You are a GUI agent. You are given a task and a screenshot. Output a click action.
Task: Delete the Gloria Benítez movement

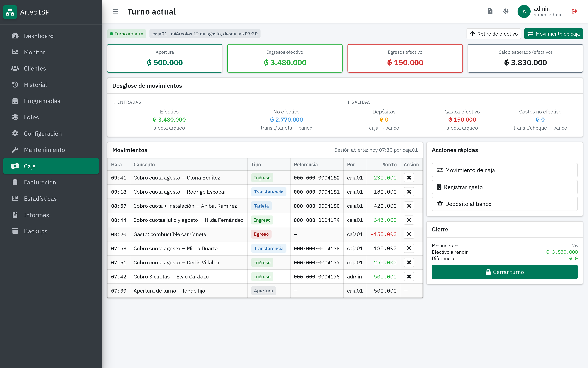tap(409, 178)
